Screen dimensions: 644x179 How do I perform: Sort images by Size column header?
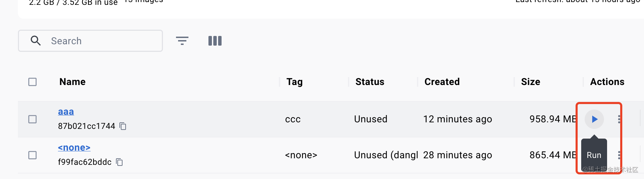tap(530, 82)
